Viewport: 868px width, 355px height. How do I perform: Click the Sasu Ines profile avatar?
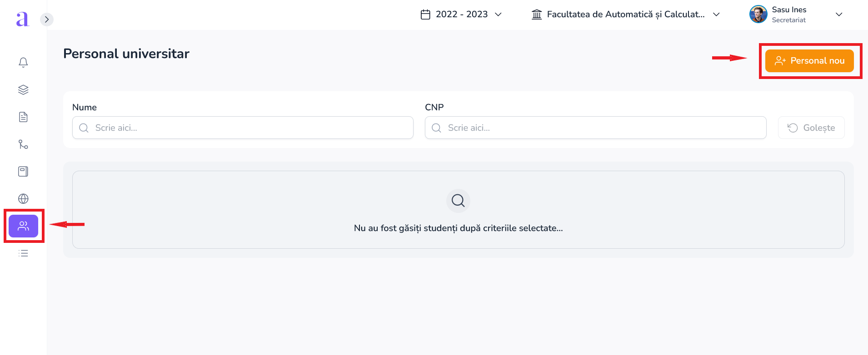click(x=758, y=15)
